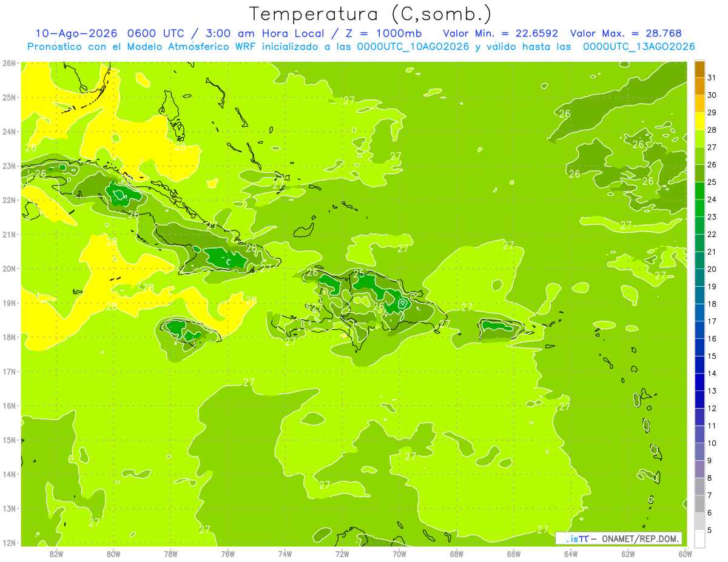Click the '24N' latitude axis label
Viewport: 728px width, 562px height.
click(x=9, y=132)
